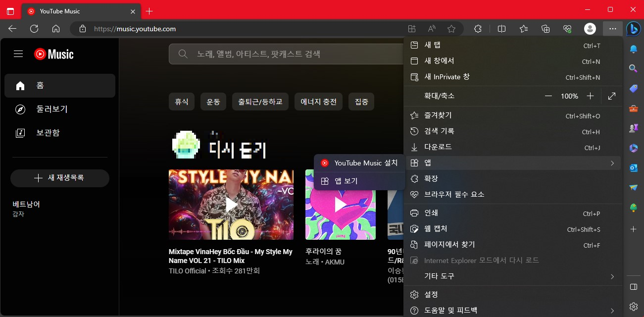644x317 pixels.
Task: Open shopping tag icon in sidebar
Action: click(x=633, y=88)
